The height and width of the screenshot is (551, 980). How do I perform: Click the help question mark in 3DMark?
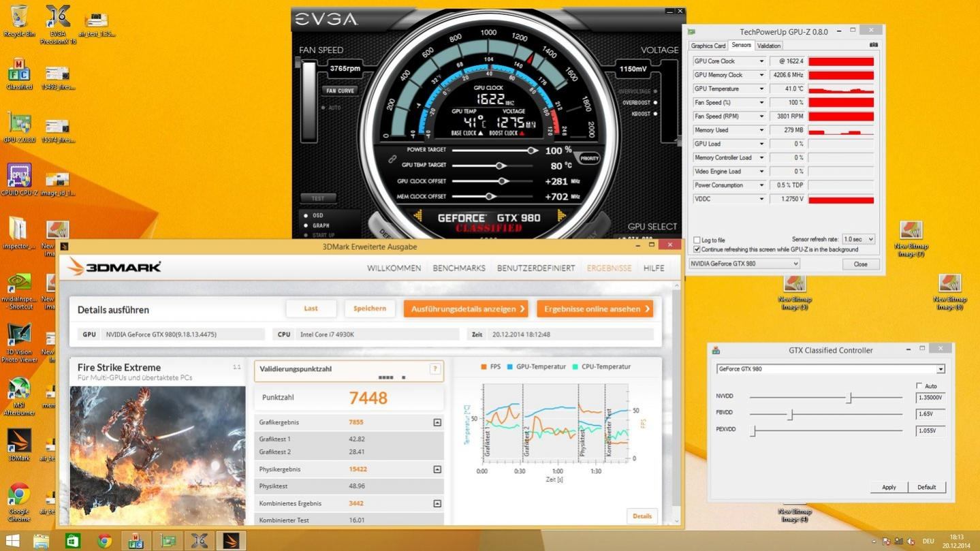pyautogui.click(x=435, y=368)
